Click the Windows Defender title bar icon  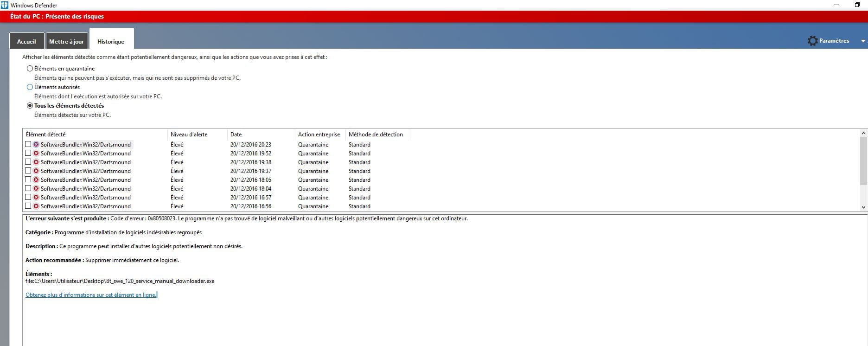click(5, 5)
